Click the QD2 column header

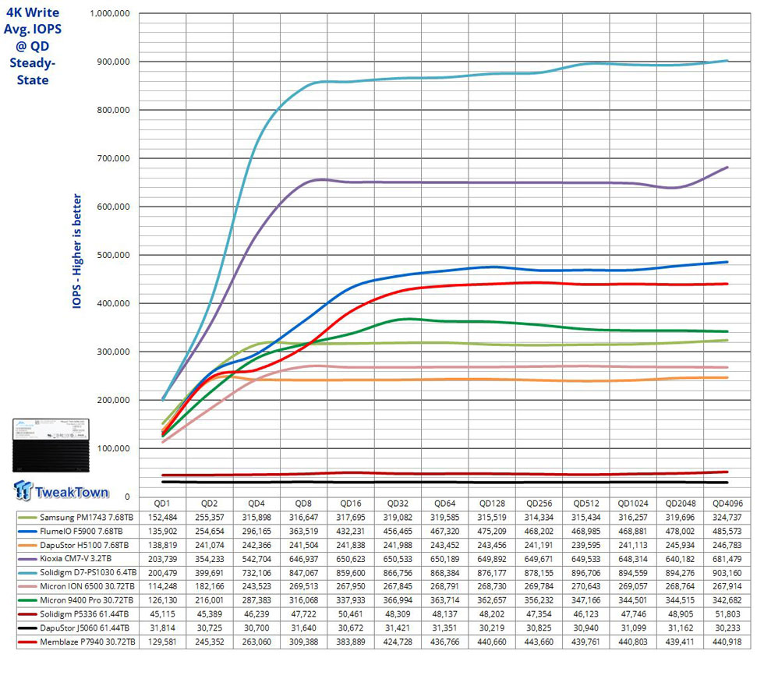(x=210, y=504)
